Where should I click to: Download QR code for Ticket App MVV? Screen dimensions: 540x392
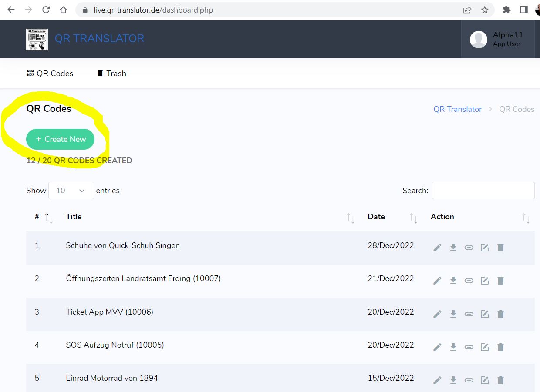point(453,314)
